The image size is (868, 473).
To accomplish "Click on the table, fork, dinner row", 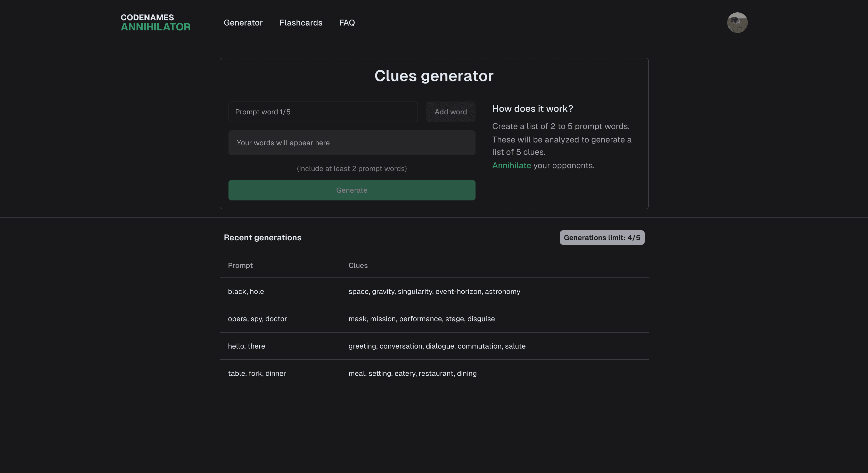I will (x=434, y=373).
